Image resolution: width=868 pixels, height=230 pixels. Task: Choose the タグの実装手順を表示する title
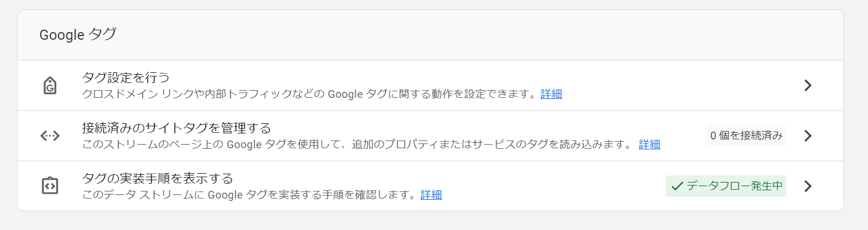tap(157, 178)
